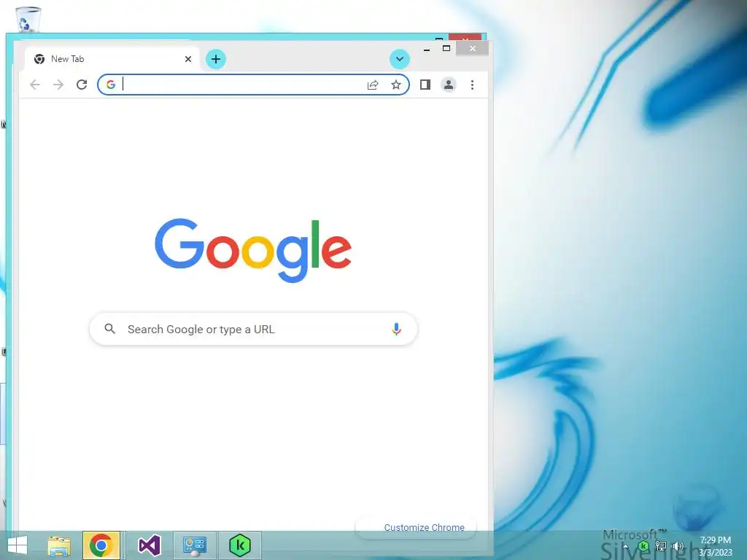The width and height of the screenshot is (747, 560).
Task: Click the magnifier icon in the search box
Action: [110, 329]
